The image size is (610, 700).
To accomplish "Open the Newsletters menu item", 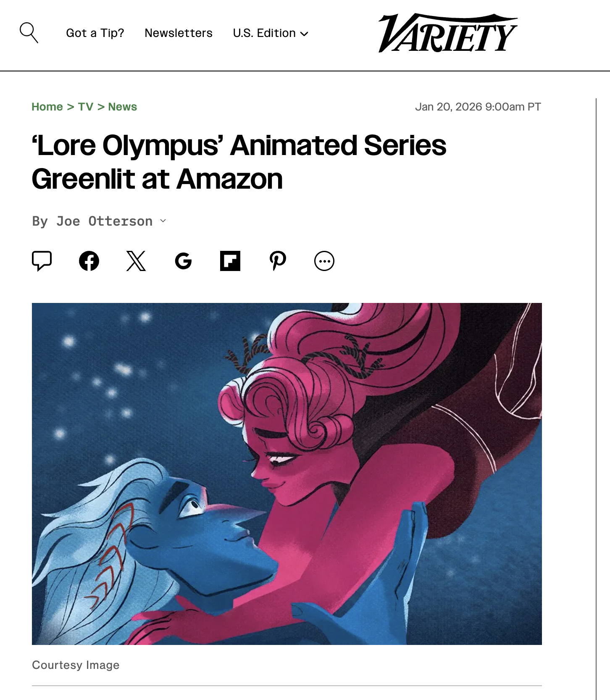I will click(x=179, y=33).
